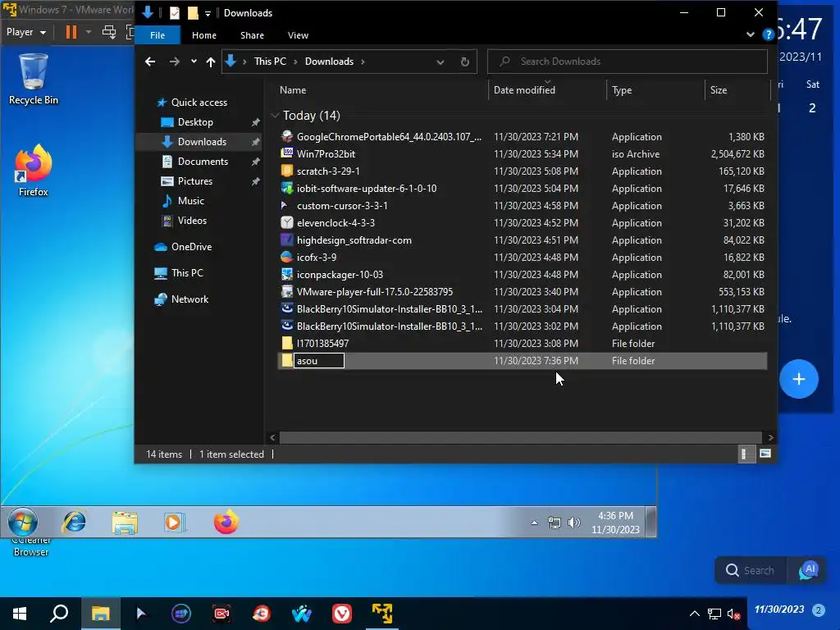The width and height of the screenshot is (840, 630).
Task: Show hidden icons in Windows 7 tray
Action: pos(534,523)
